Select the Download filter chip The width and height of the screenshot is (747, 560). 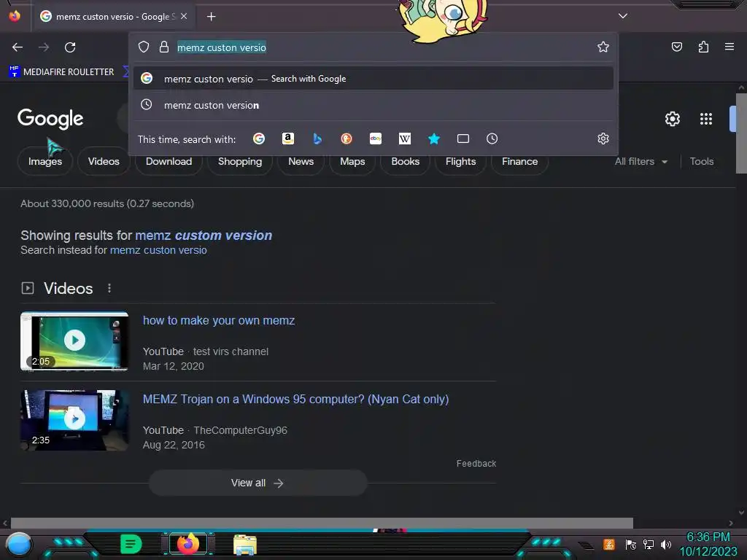(x=169, y=161)
